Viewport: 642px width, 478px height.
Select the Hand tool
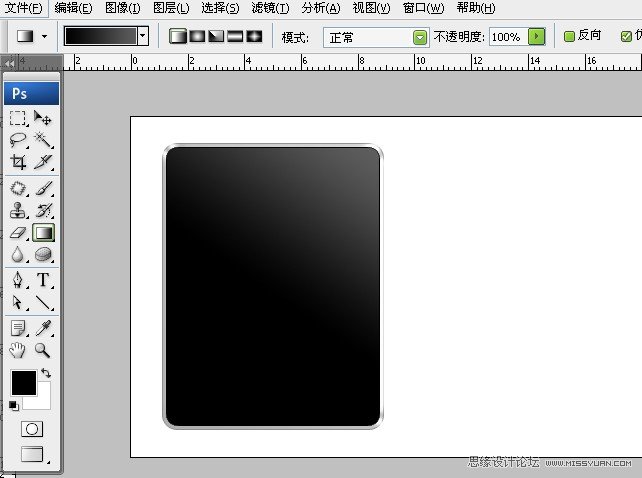(18, 351)
